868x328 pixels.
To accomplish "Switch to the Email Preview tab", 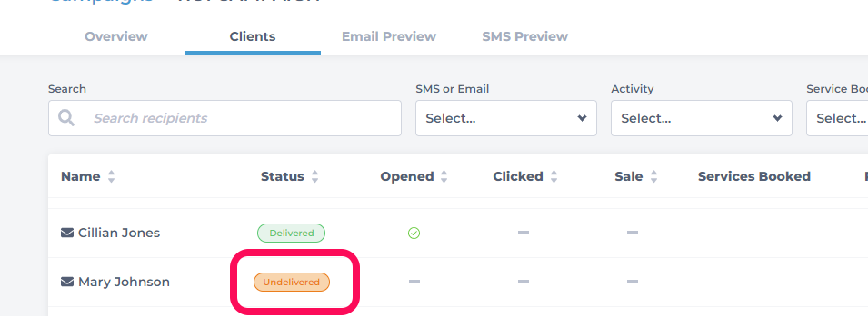I will (389, 36).
